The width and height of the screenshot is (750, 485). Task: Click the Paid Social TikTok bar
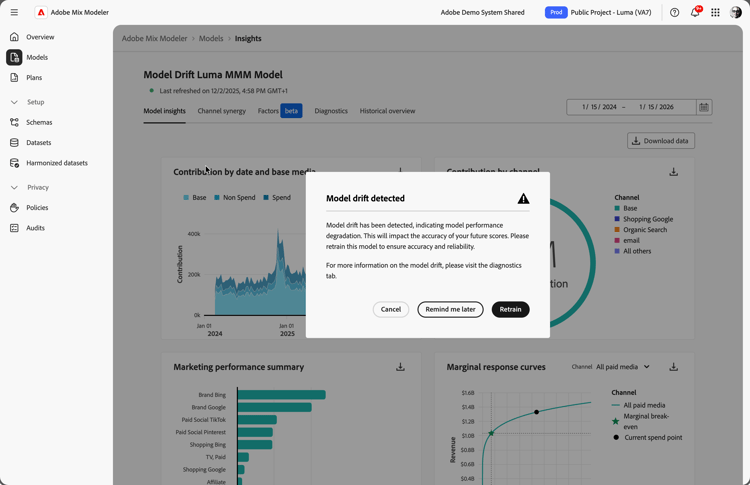(x=257, y=419)
